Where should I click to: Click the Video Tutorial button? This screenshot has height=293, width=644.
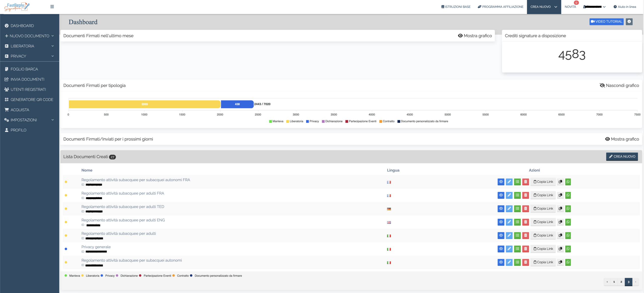coord(606,22)
